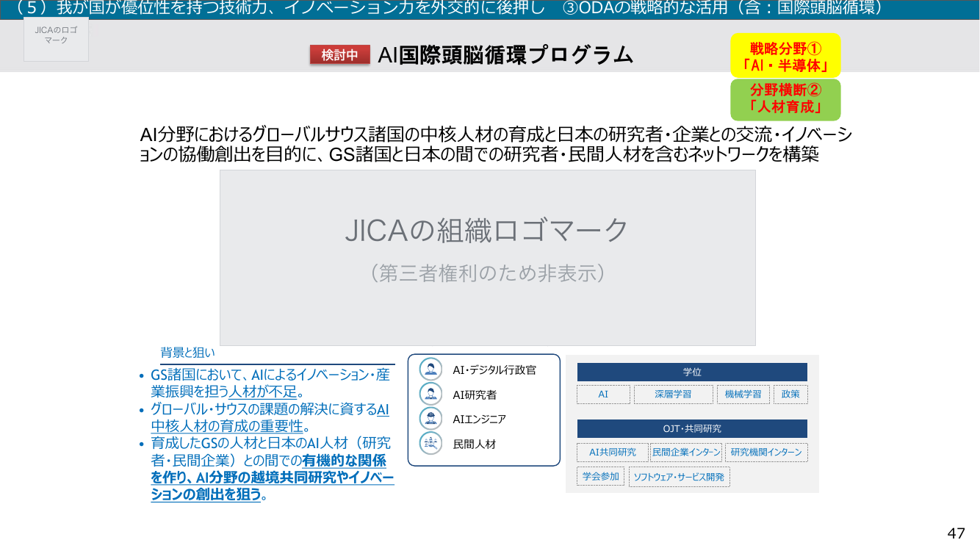Click the AI国際頭脳循環プログラム title
This screenshot has width=980, height=551.
point(505,55)
